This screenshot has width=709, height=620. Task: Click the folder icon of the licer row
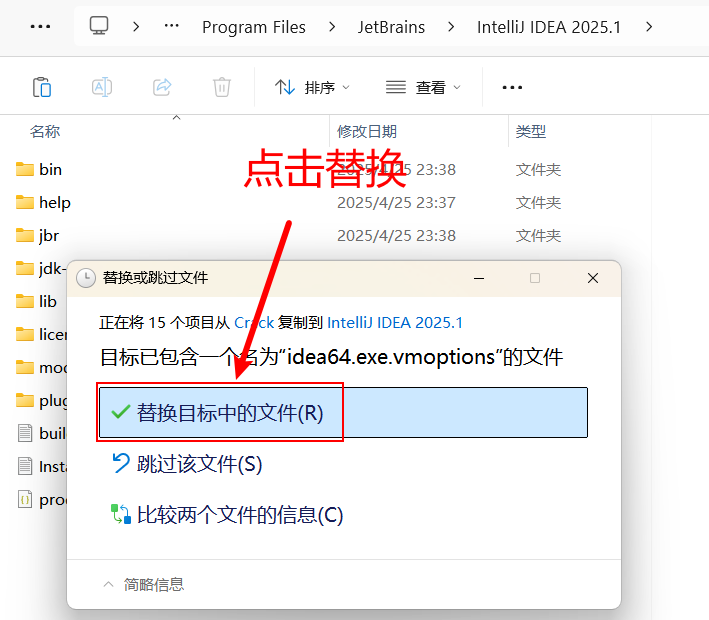click(x=25, y=335)
